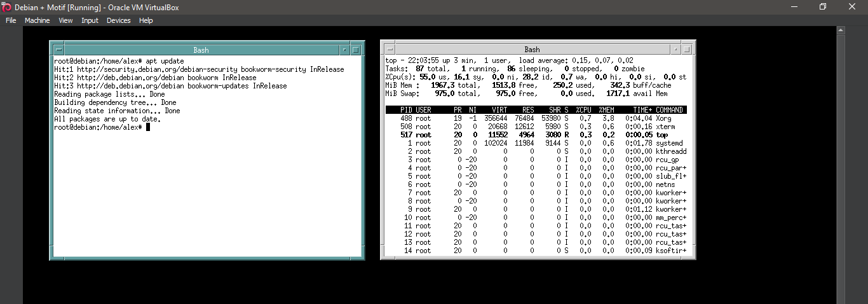This screenshot has width=868, height=304.
Task: Click the %CPU column header in top
Action: click(x=583, y=110)
